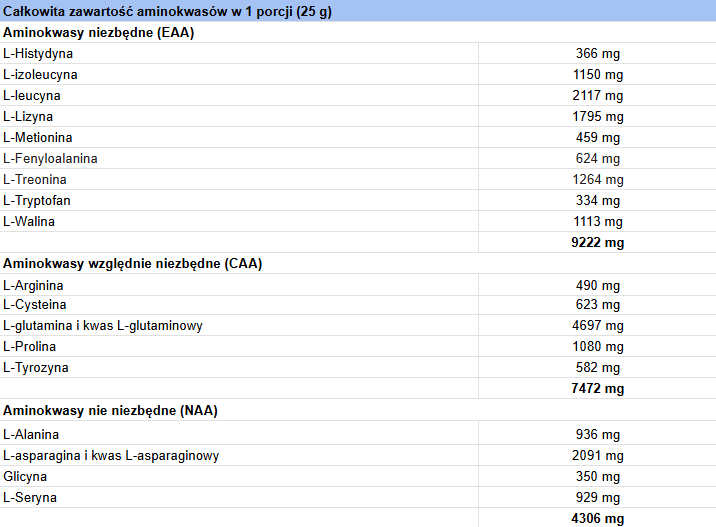Image resolution: width=716 pixels, height=527 pixels.
Task: Click the L-Treonina label
Action: tap(35, 180)
